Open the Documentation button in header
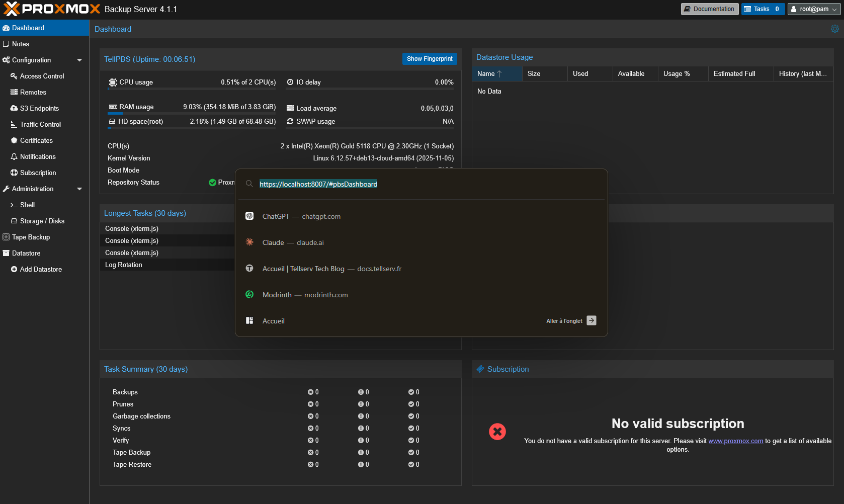Screen dimensions: 844x504 coord(709,9)
